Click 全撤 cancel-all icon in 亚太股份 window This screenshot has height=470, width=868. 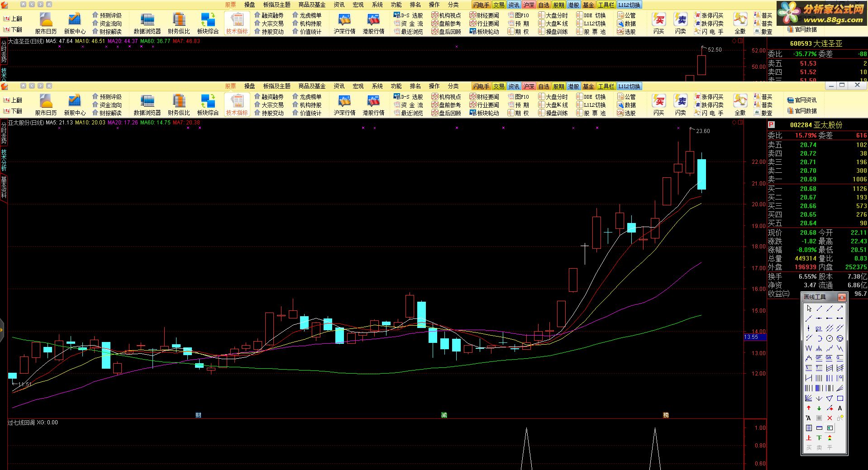tap(740, 104)
